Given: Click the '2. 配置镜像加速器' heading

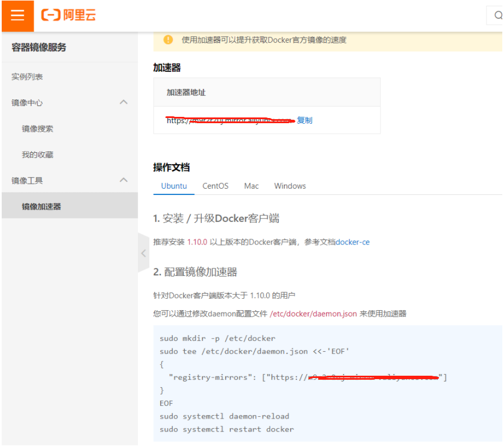Looking at the screenshot, I should tap(195, 272).
